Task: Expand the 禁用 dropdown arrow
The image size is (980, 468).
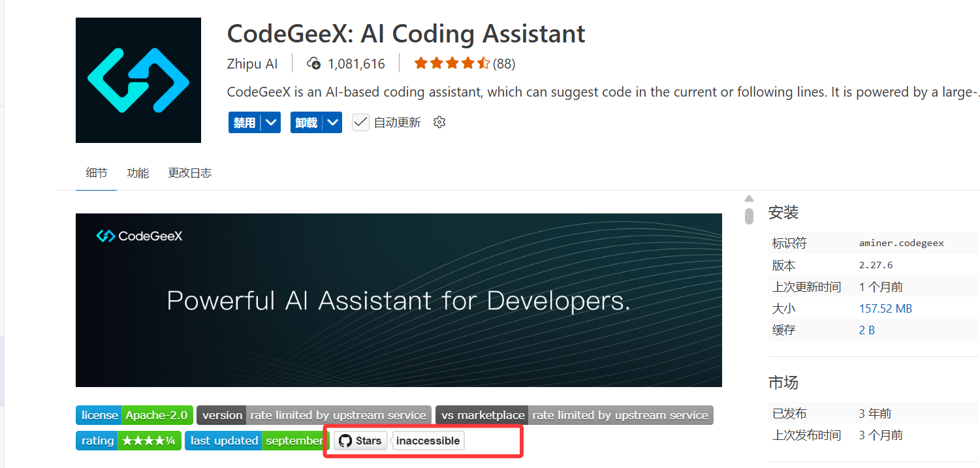Action: pos(271,122)
